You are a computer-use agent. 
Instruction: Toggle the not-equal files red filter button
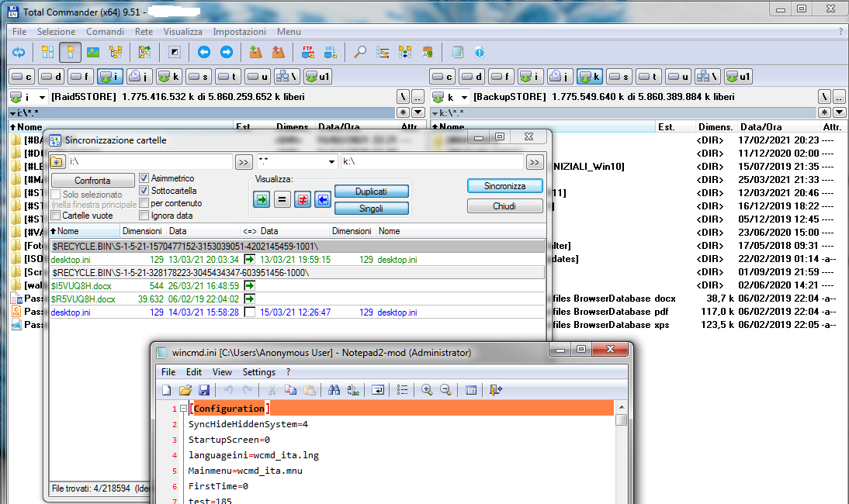click(x=303, y=199)
